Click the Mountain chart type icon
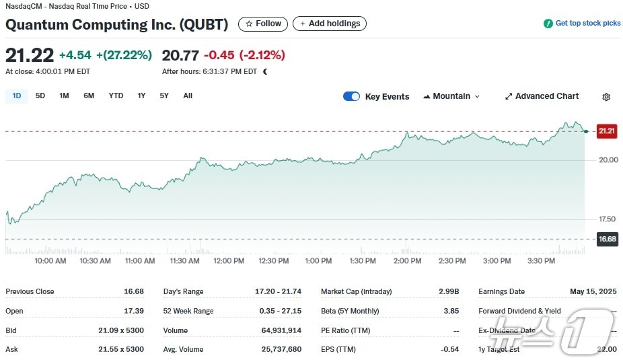The width and height of the screenshot is (623, 364). pyautogui.click(x=427, y=96)
